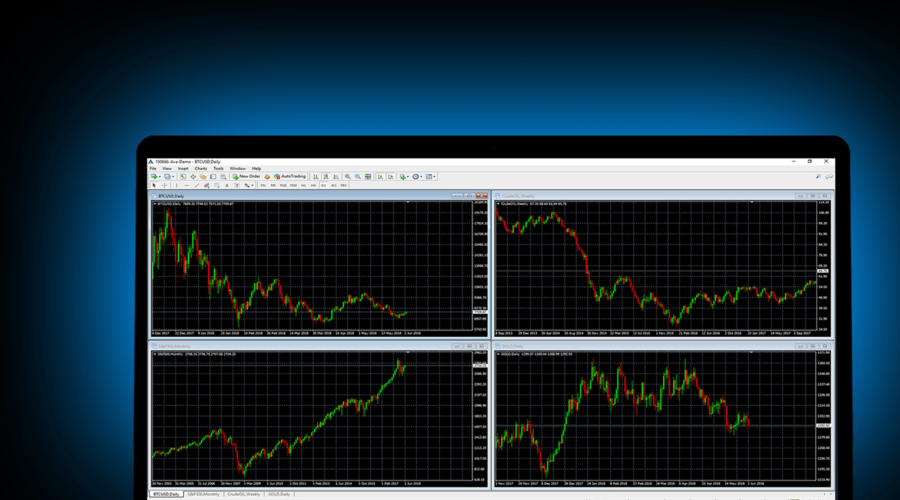Image resolution: width=900 pixels, height=500 pixels.
Task: Expand the Profiles dropdown arrow
Action: (x=174, y=176)
